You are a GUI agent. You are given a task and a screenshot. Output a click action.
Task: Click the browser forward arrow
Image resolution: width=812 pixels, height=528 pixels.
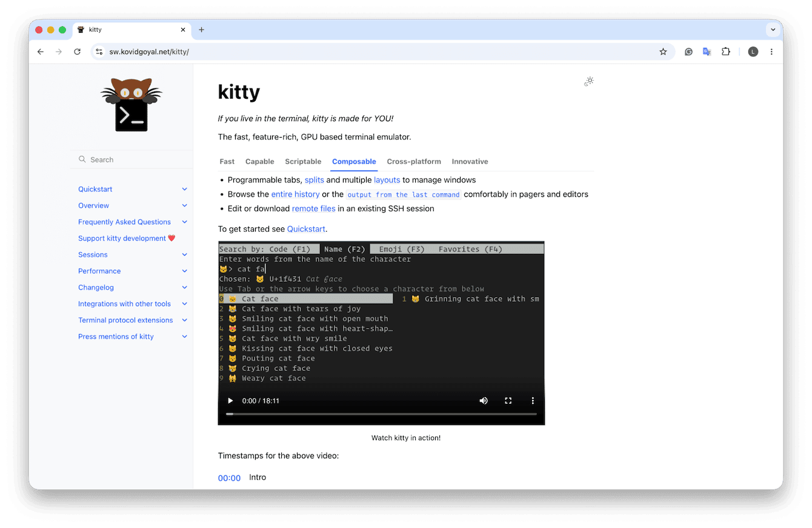coord(59,52)
